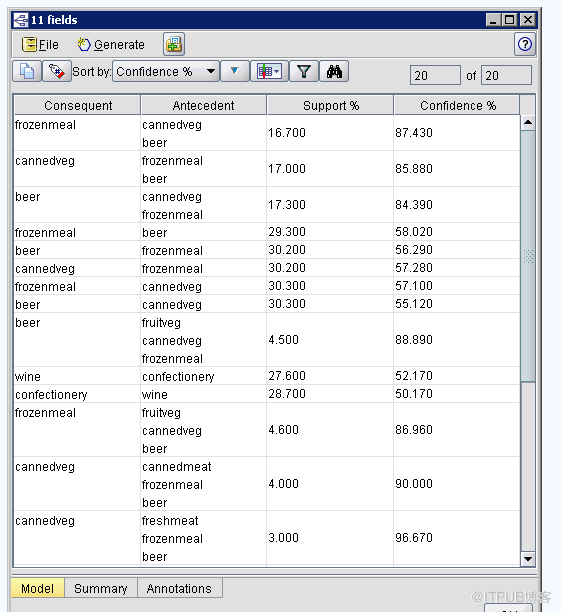Click the Confidence % column header
Screen dimensions: 561x612
[457, 105]
